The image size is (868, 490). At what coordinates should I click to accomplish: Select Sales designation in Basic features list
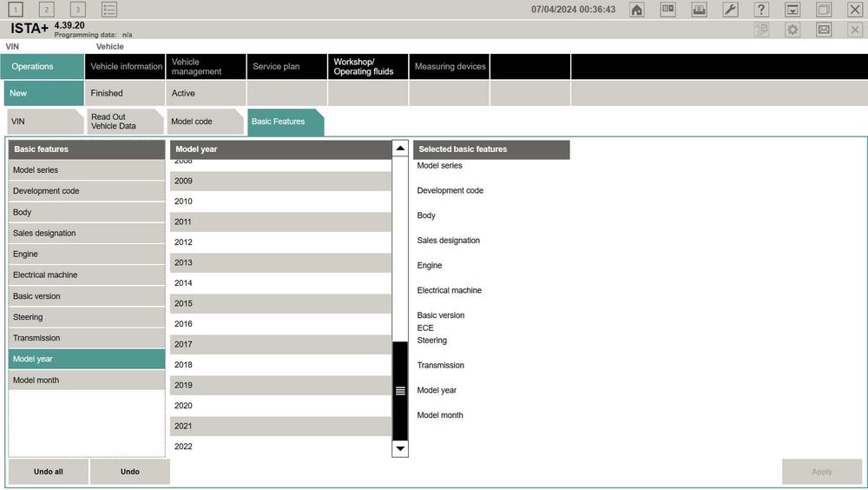87,234
